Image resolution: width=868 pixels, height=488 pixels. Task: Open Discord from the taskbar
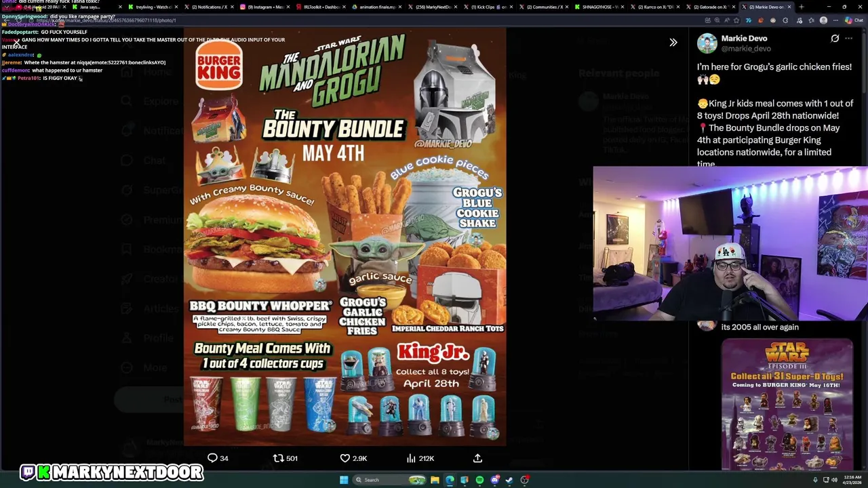pos(495,480)
